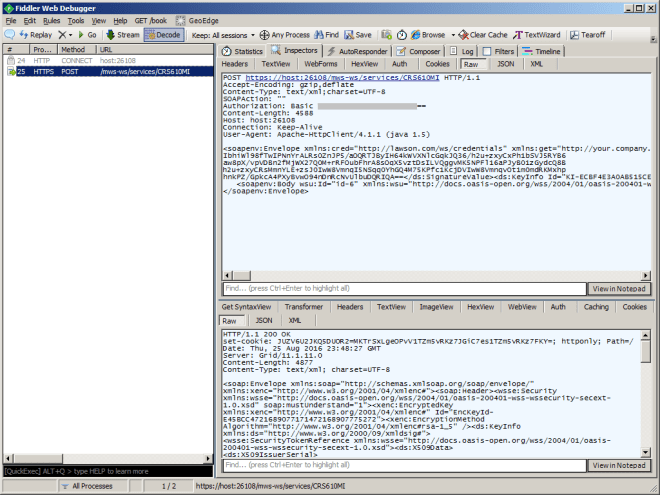The image size is (660, 495).
Task: Click the request's View in Notepad button
Action: (619, 289)
